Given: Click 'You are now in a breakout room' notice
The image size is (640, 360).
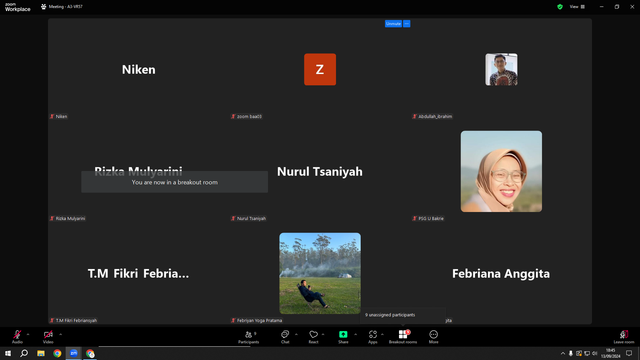Looking at the screenshot, I should click(175, 182).
